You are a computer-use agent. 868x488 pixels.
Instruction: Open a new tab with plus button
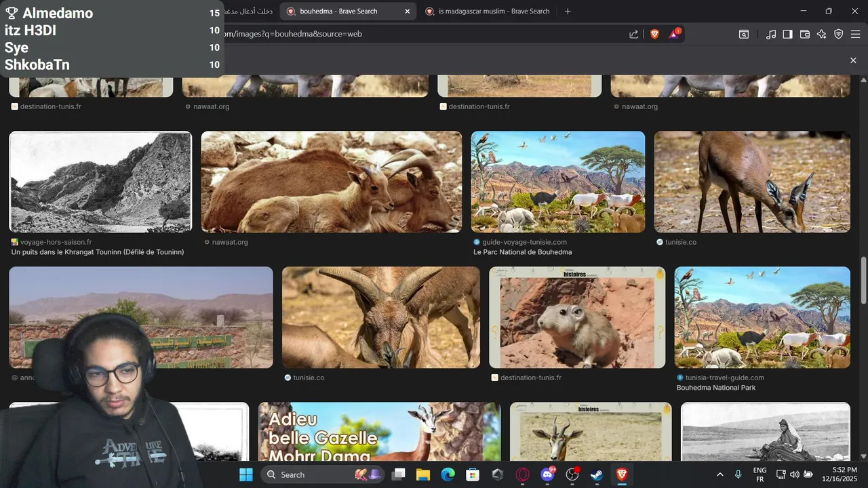point(568,12)
